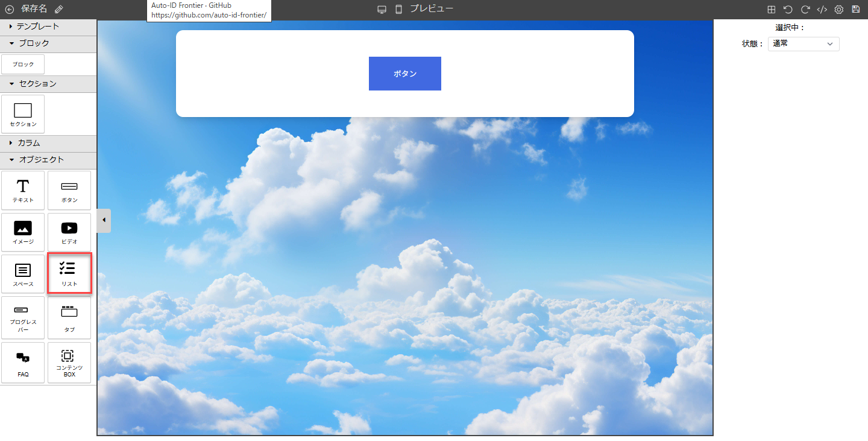Click the プレビュー button
The height and width of the screenshot is (441, 868).
pos(432,9)
